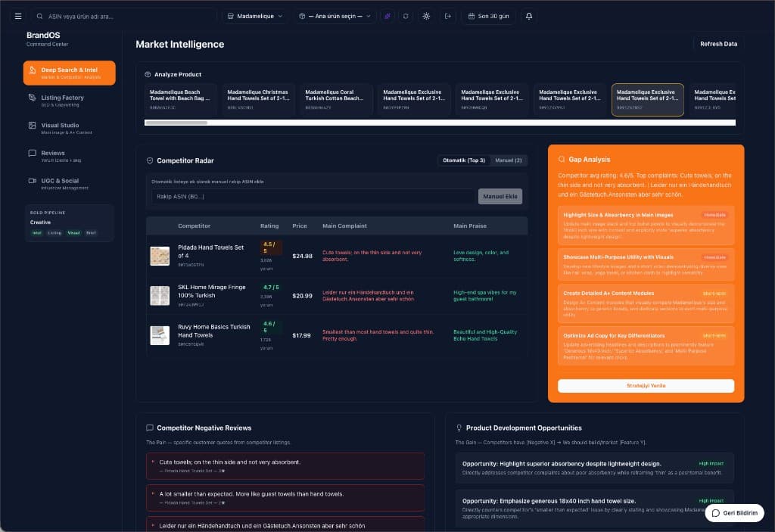Click 'A lot smaller than expected' review quote

pyautogui.click(x=285, y=498)
